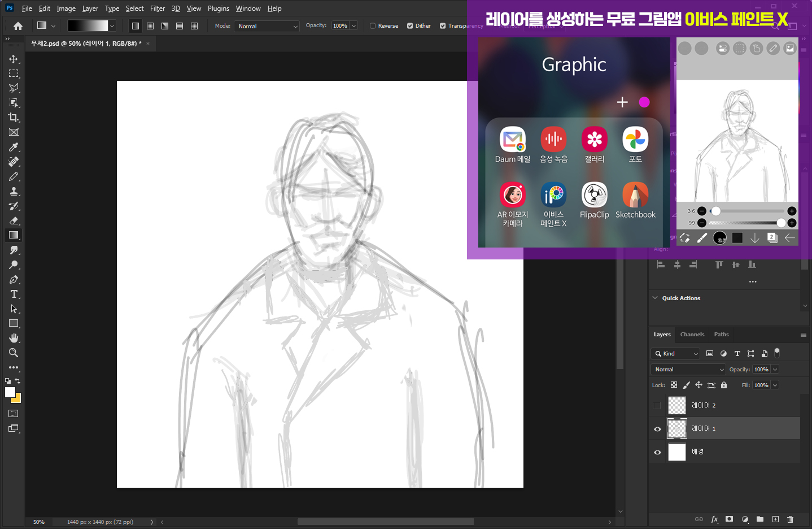Select the Rectangle shape tool

coord(14,323)
